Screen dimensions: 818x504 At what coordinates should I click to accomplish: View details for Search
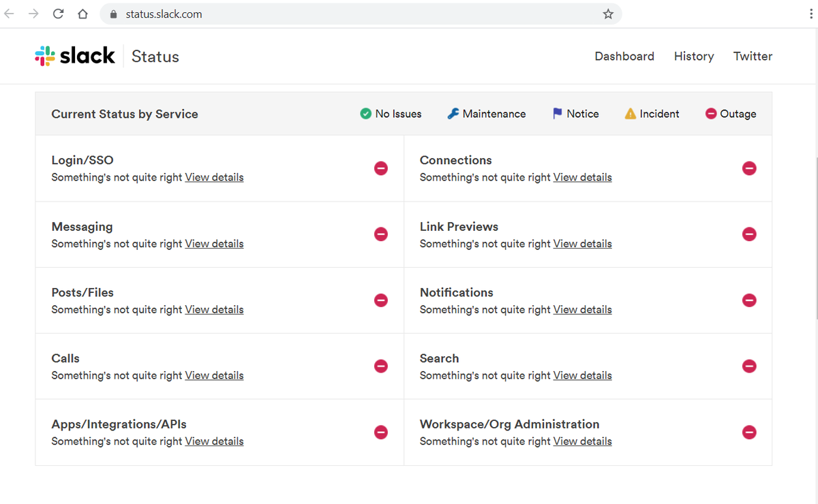click(582, 375)
